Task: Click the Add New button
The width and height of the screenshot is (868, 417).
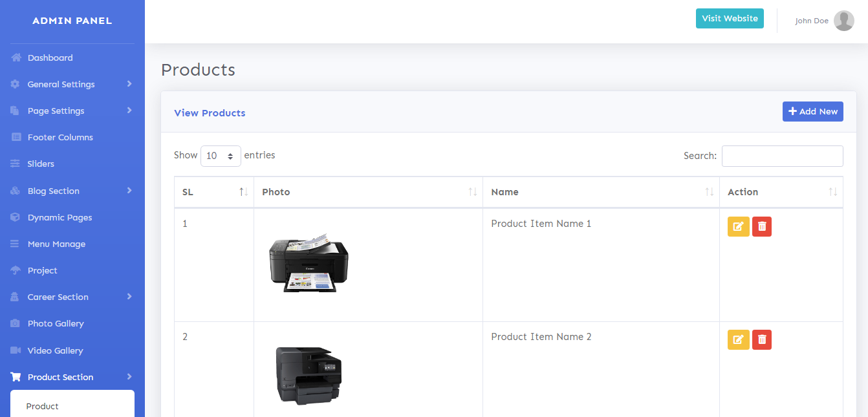Action: (812, 111)
